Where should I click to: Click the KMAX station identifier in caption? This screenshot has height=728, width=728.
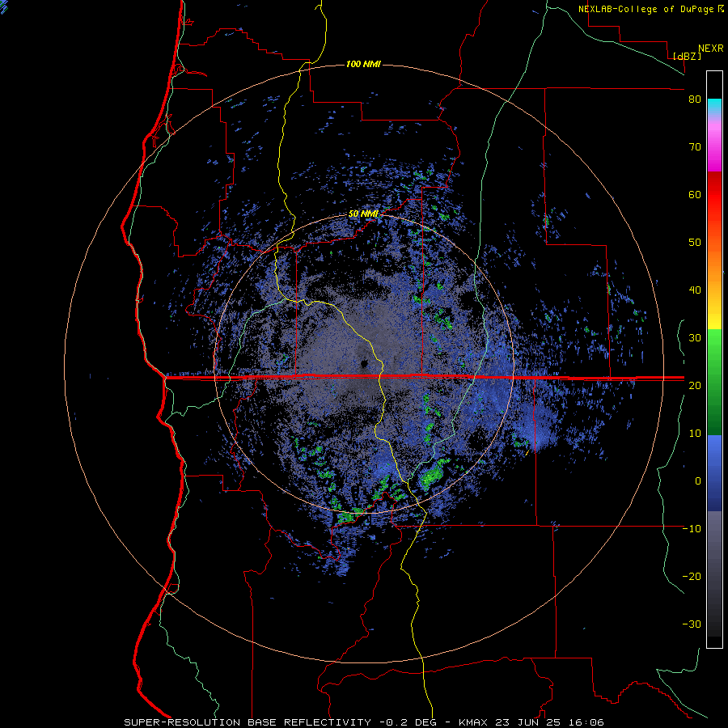coord(475,722)
